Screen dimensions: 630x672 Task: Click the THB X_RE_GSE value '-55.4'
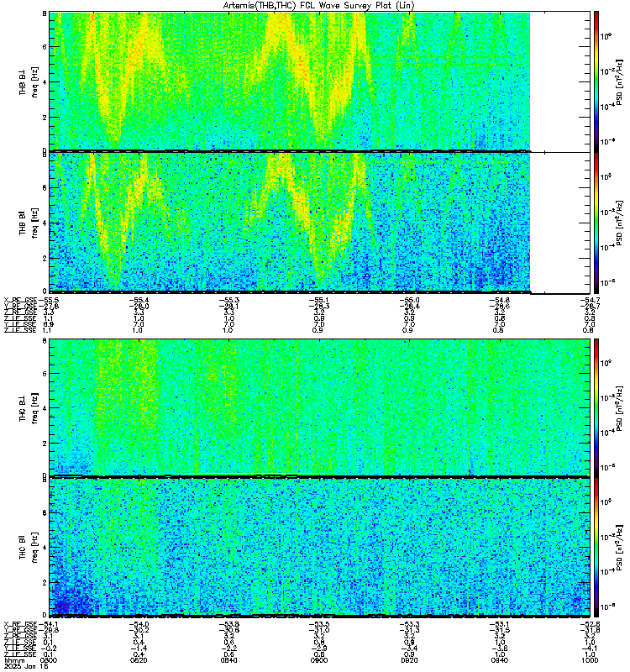[139, 300]
